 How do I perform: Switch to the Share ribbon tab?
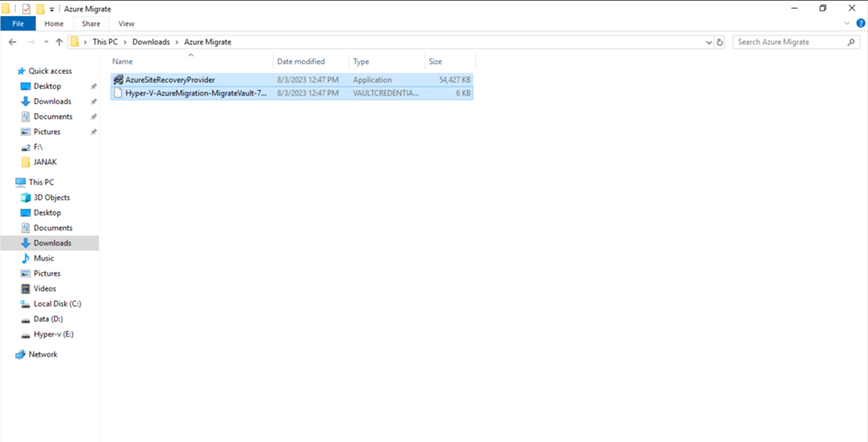tap(91, 24)
